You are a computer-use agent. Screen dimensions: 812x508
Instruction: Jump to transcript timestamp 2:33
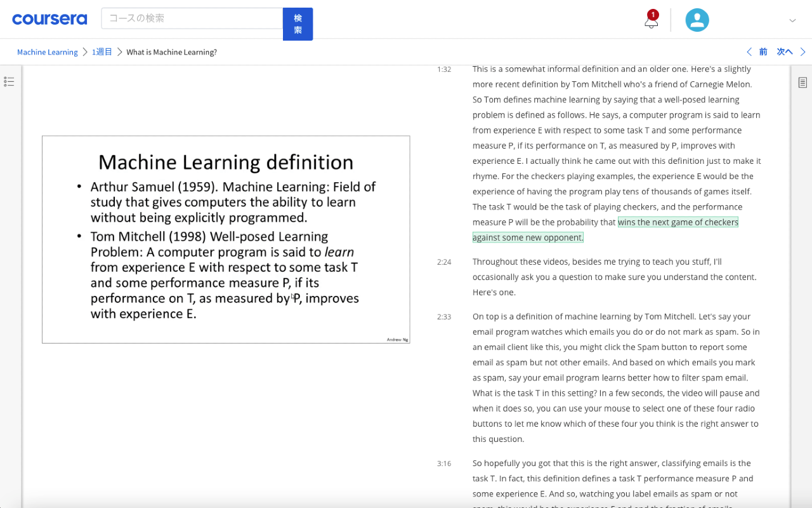[x=444, y=316]
